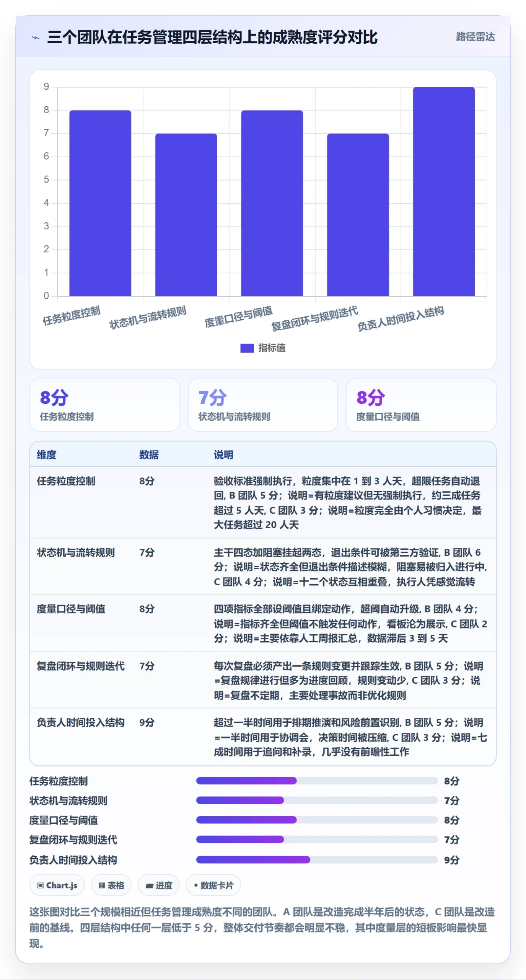Click the 四项指标全部设阈值 description cell
This screenshot has width=526, height=980.
[x=351, y=623]
